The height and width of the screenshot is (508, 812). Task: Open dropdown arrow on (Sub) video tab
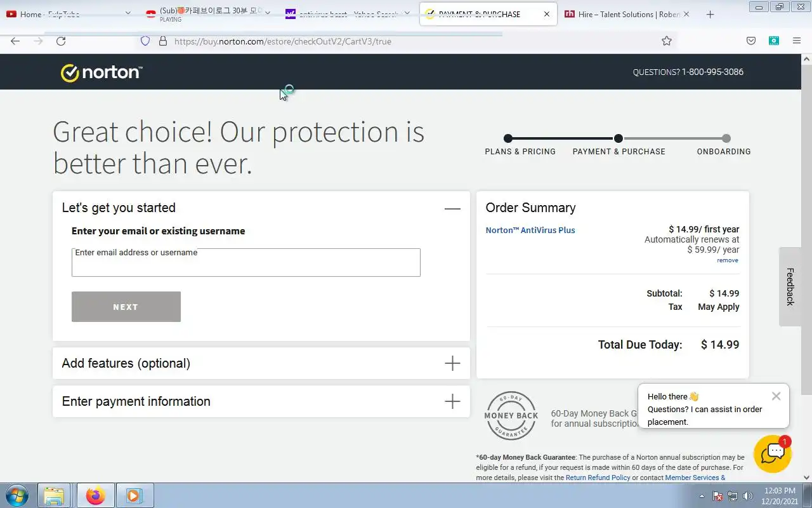coord(267,13)
